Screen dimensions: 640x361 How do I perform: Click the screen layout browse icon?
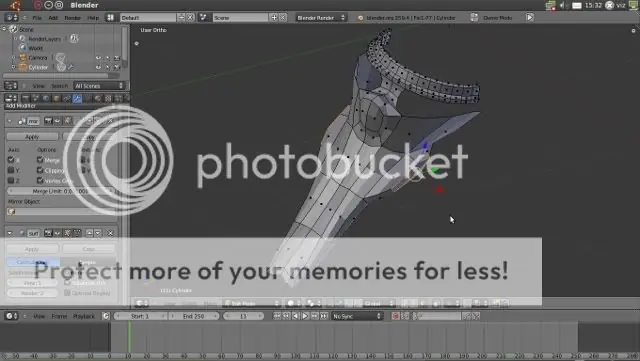(x=110, y=18)
